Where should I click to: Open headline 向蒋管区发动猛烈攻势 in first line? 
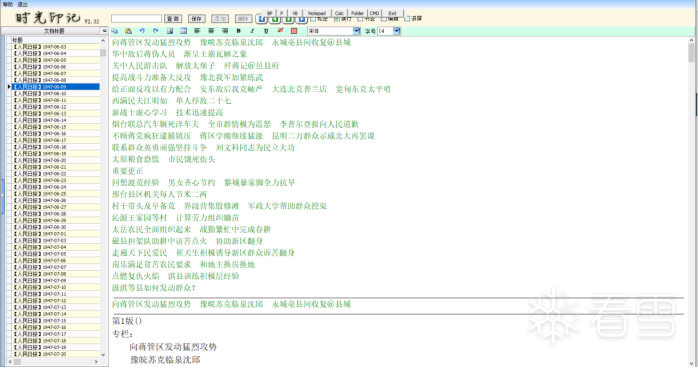151,42
